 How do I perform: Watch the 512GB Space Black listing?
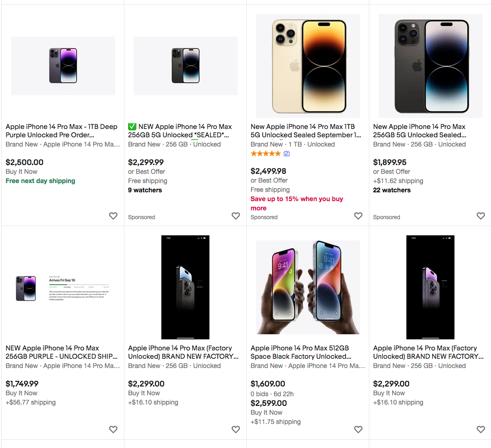click(x=358, y=430)
